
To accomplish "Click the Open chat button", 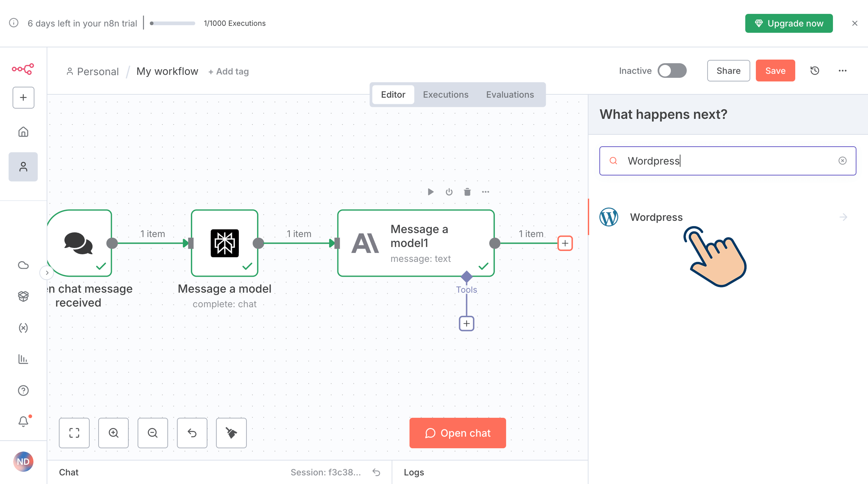I will 457,433.
